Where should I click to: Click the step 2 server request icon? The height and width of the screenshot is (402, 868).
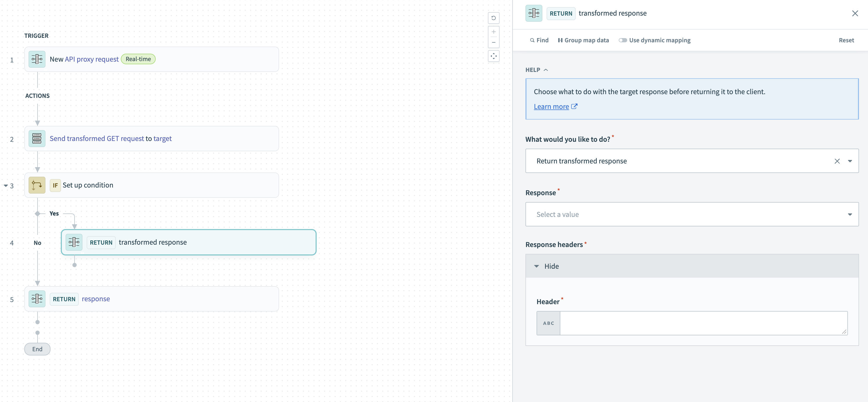coord(37,139)
